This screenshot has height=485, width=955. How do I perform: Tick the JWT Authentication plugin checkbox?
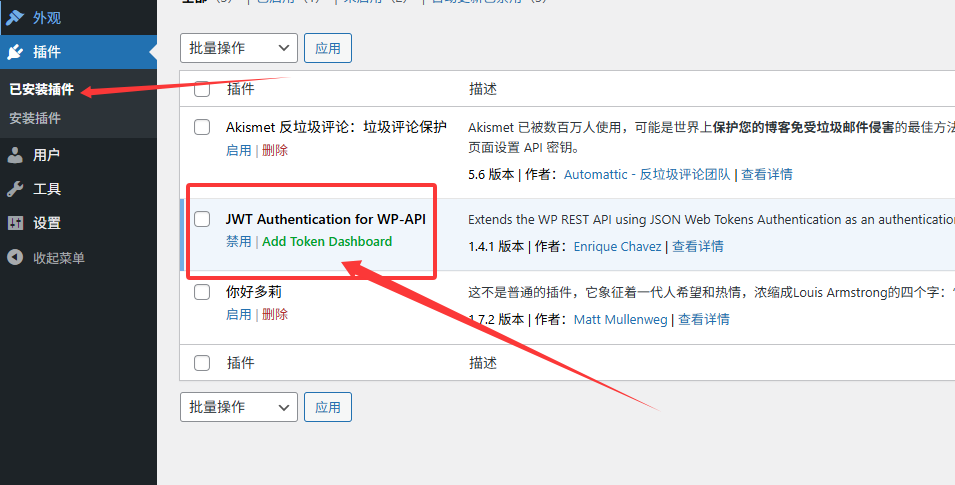[202, 219]
